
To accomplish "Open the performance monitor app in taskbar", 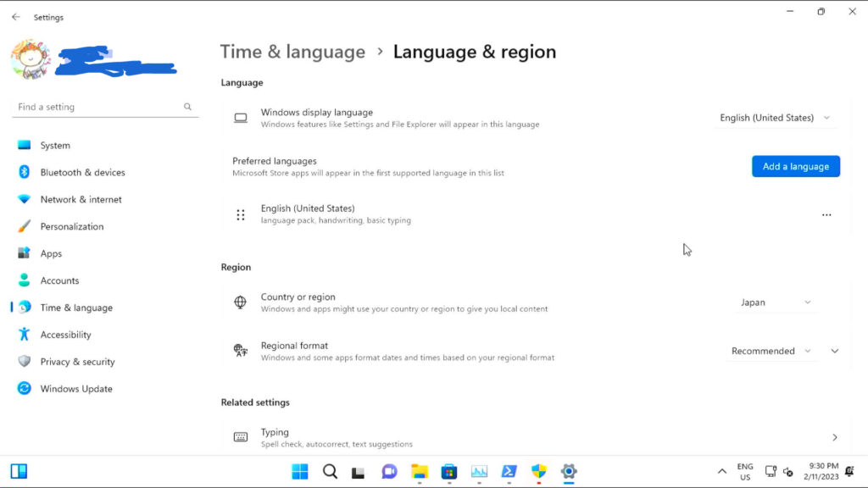I will click(x=480, y=471).
